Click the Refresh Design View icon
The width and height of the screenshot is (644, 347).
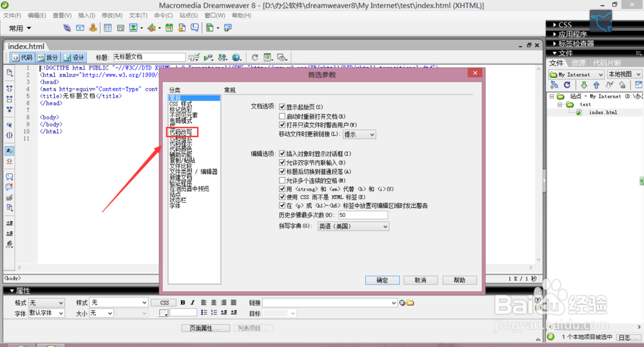click(254, 57)
